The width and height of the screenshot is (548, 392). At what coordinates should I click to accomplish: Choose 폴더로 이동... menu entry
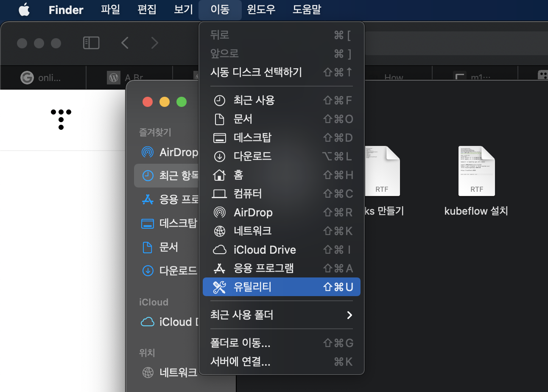tap(282, 343)
